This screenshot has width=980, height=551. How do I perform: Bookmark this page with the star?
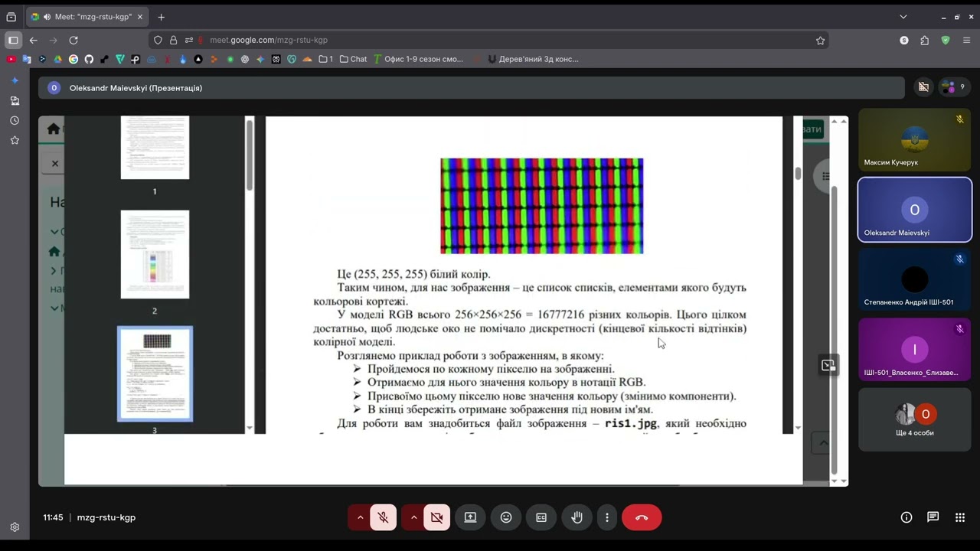[x=821, y=41]
